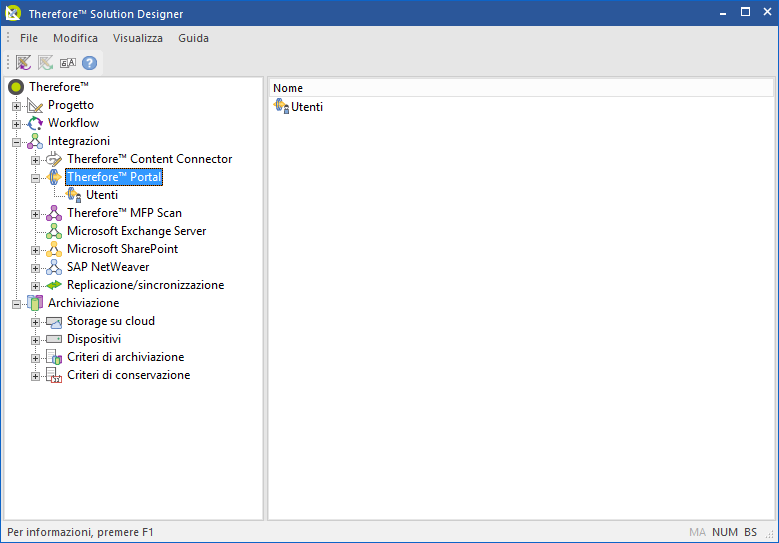Viewport: 779px width, 543px height.
Task: Select Microsoft Exchange Server label
Action: [x=137, y=231]
